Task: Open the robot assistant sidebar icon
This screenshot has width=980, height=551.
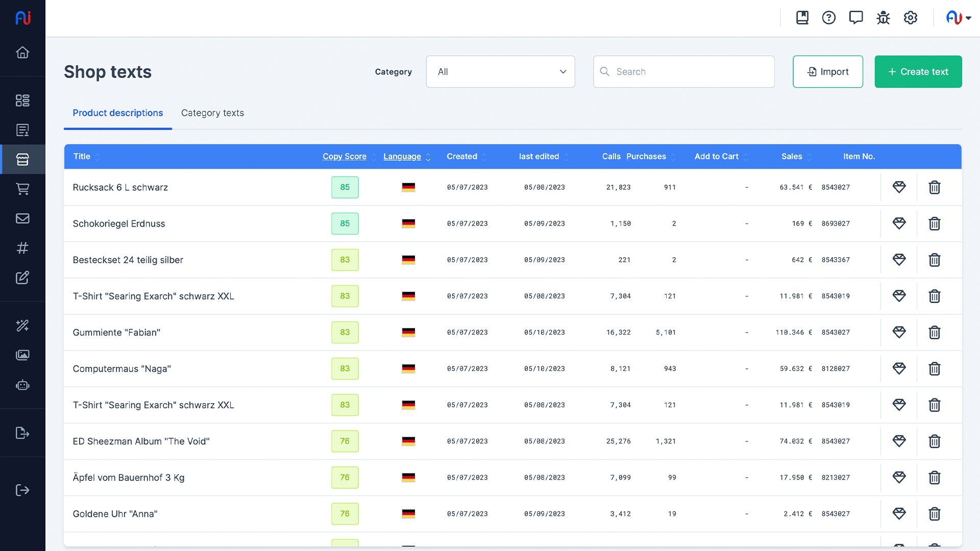Action: click(x=22, y=385)
